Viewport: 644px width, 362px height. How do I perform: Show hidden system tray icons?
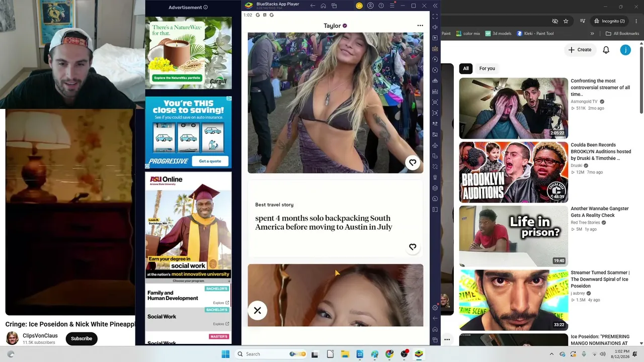551,354
